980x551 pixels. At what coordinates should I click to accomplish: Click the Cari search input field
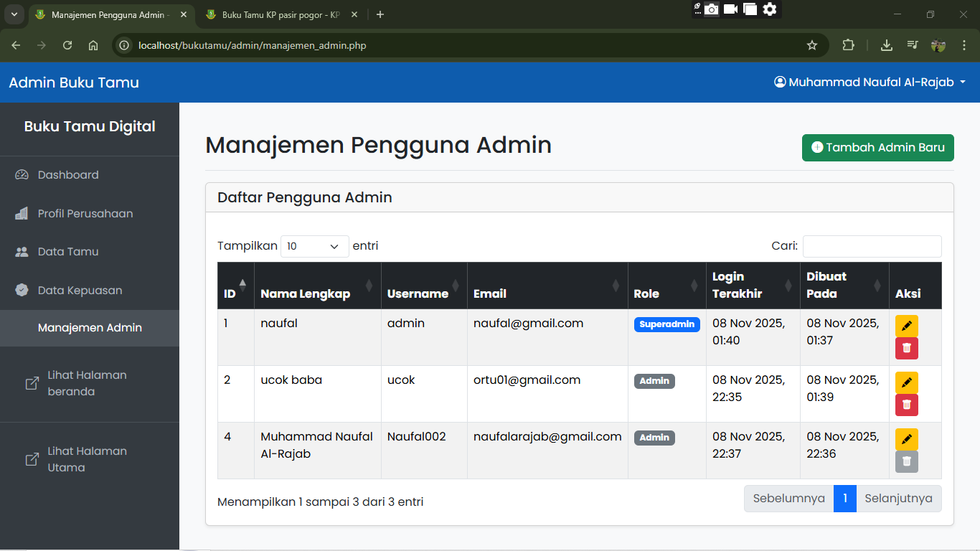pyautogui.click(x=872, y=246)
